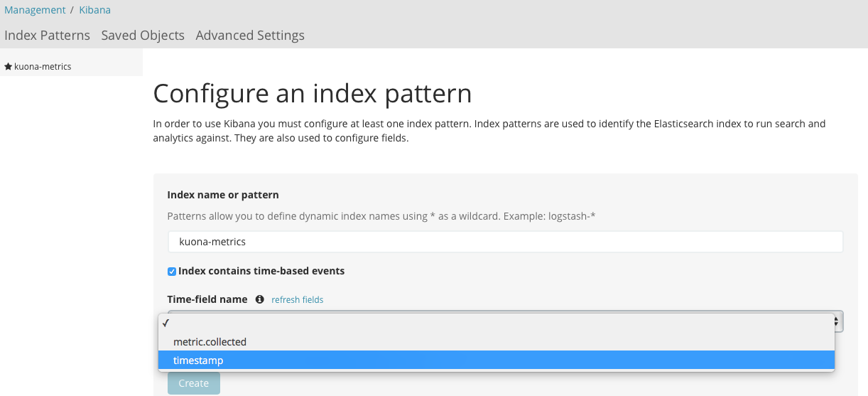This screenshot has width=868, height=396.
Task: Click the star icon next to kuona-metrics
Action: point(8,66)
